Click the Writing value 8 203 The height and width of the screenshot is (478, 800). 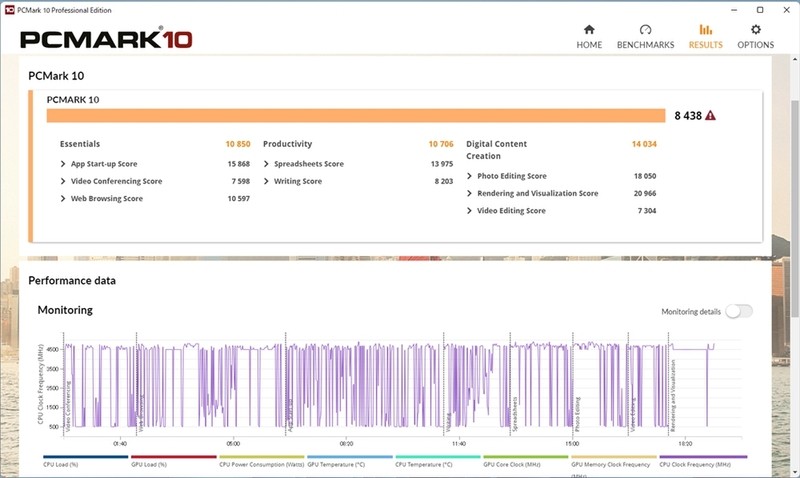(444, 181)
